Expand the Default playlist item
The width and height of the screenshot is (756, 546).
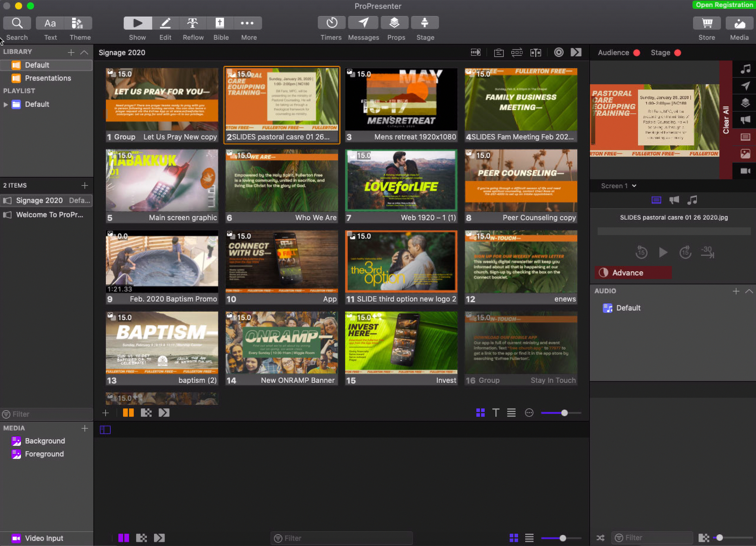point(6,104)
